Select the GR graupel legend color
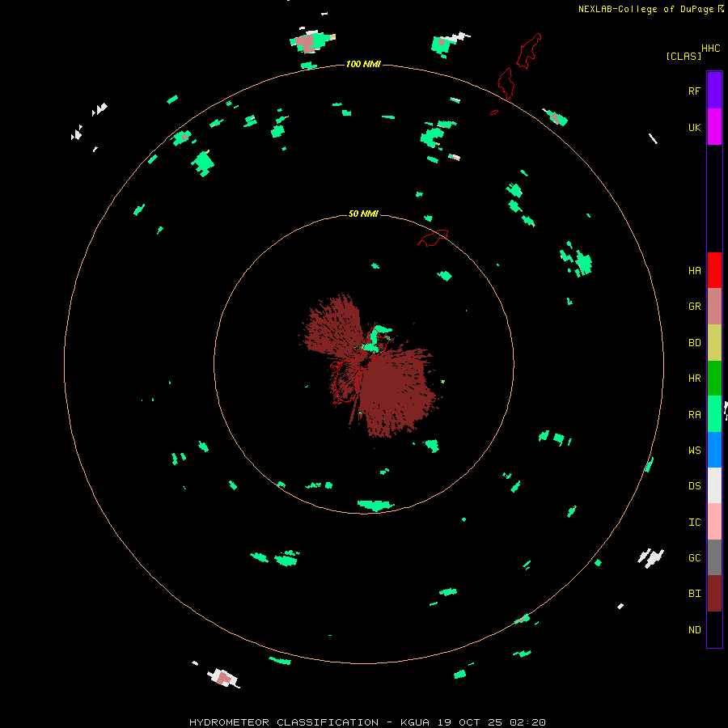Screen dimensions: 728x728 point(714,307)
